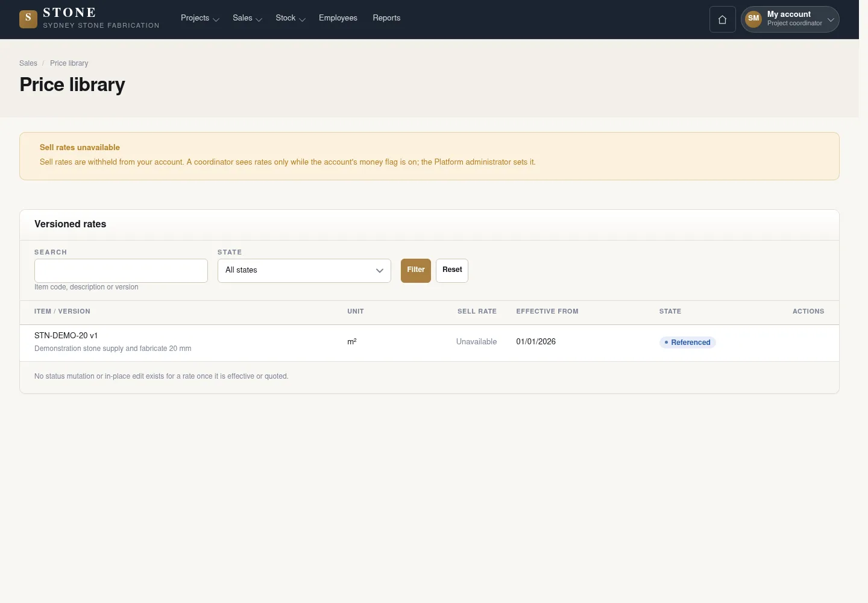868x603 pixels.
Task: Open the All states dropdown
Action: (x=304, y=271)
